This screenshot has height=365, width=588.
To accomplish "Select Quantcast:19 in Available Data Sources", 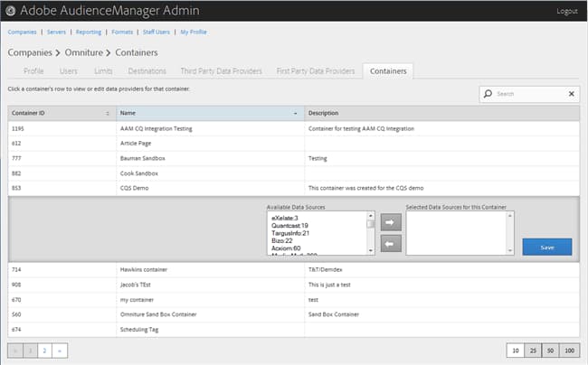I will (x=289, y=225).
